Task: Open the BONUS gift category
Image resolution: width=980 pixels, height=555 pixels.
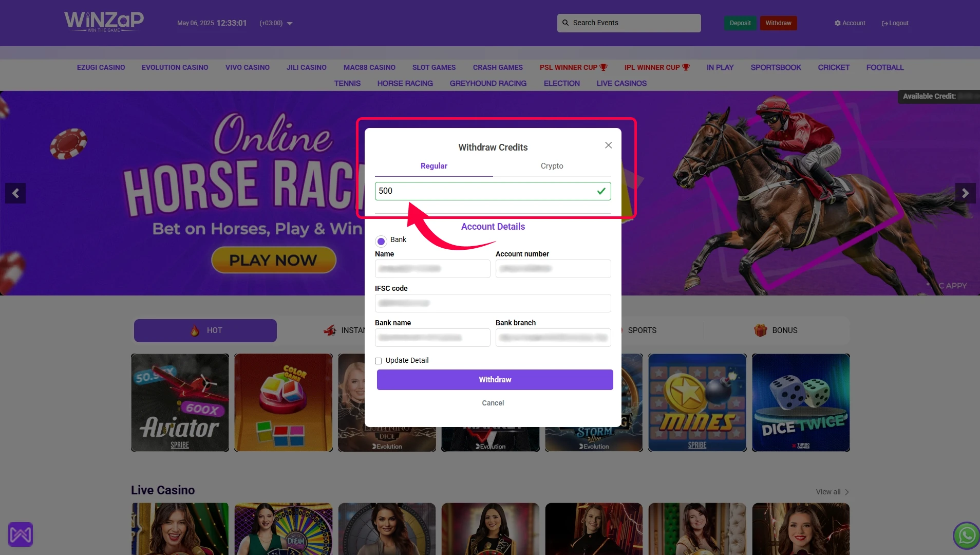Action: click(776, 330)
